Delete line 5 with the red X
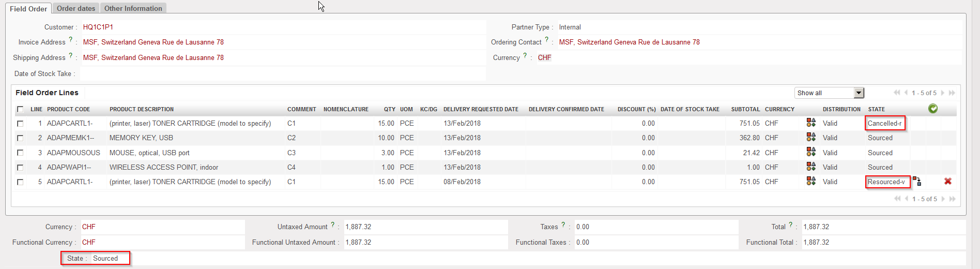Image resolution: width=980 pixels, height=269 pixels. point(947,181)
